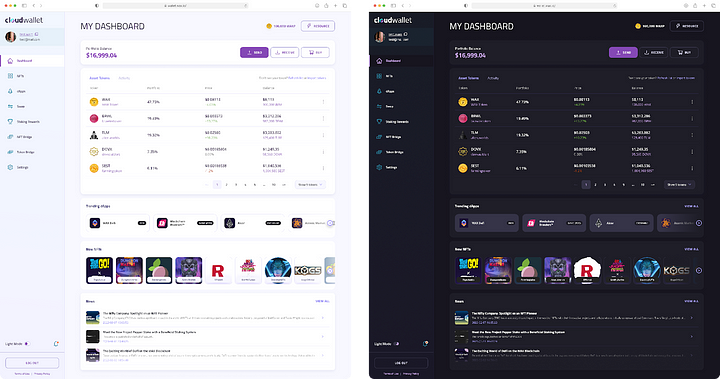Select Settings gear icon in light sidebar
Viewport: 720px width, 379px height.
[10, 167]
